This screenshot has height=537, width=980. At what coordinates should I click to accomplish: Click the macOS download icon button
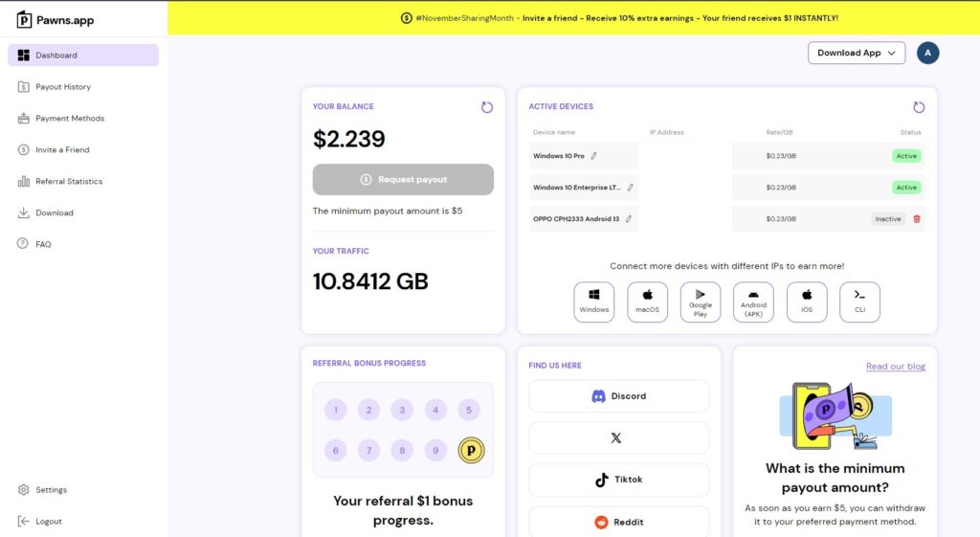[x=648, y=302]
